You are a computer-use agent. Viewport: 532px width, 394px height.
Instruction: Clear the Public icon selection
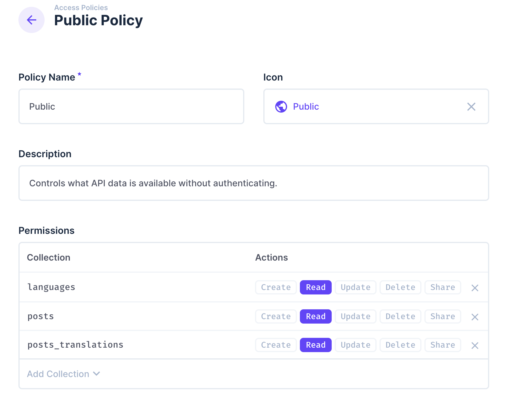tap(471, 107)
